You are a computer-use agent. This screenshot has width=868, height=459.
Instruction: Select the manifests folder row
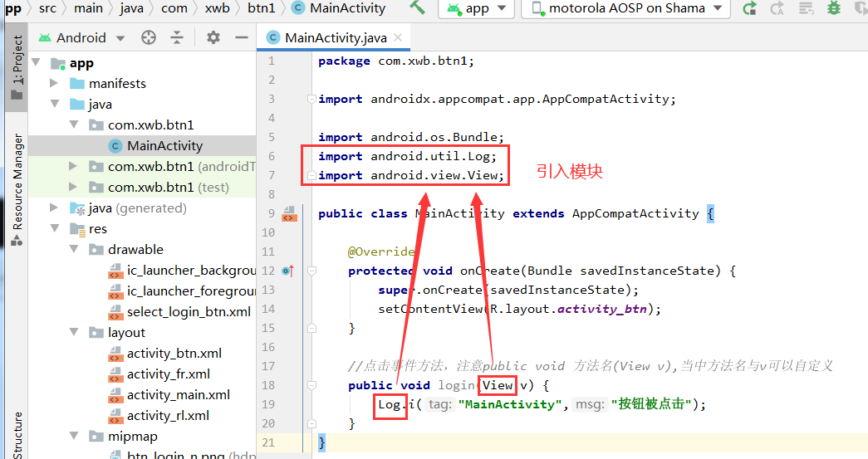coord(142,84)
